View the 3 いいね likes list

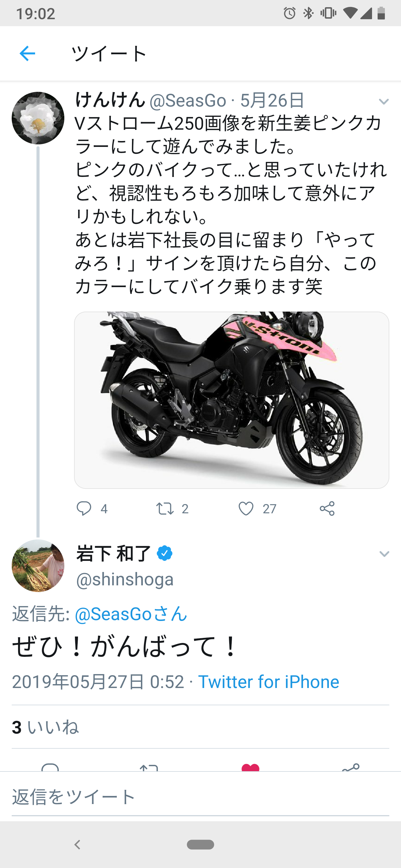(45, 727)
